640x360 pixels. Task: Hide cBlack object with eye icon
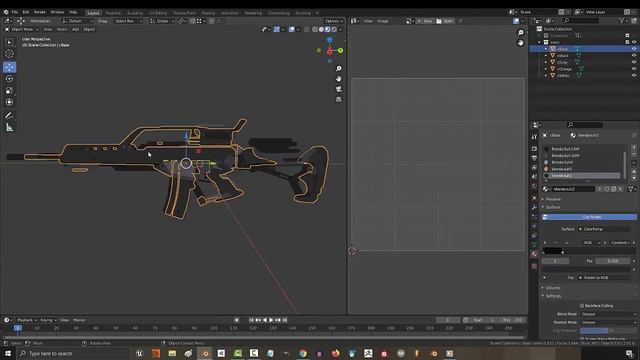point(634,56)
